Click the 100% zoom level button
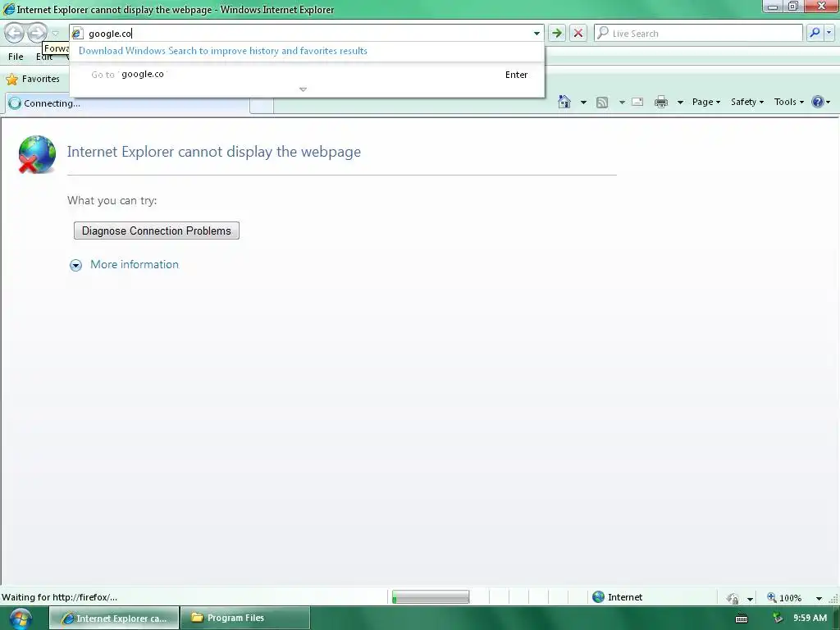Viewport: 840px width, 630px height. (784, 598)
